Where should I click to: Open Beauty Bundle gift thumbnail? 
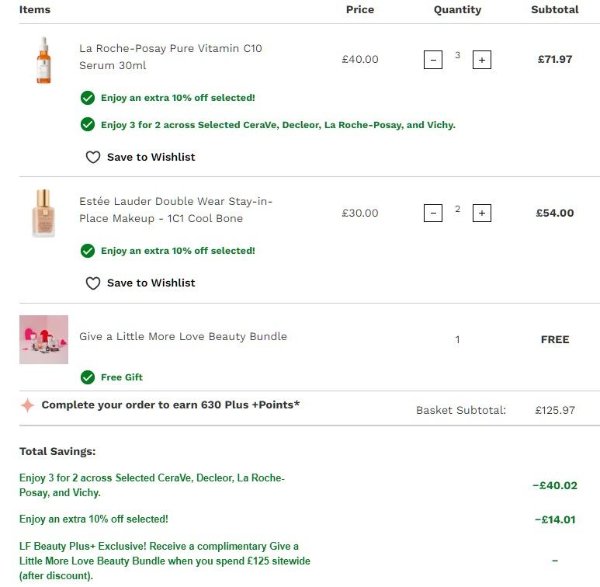[x=44, y=339]
